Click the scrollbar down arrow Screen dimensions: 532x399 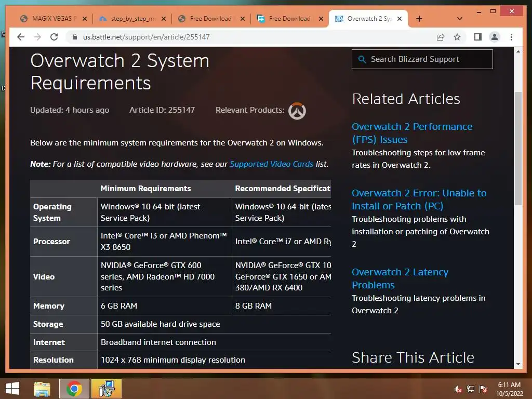pyautogui.click(x=518, y=364)
